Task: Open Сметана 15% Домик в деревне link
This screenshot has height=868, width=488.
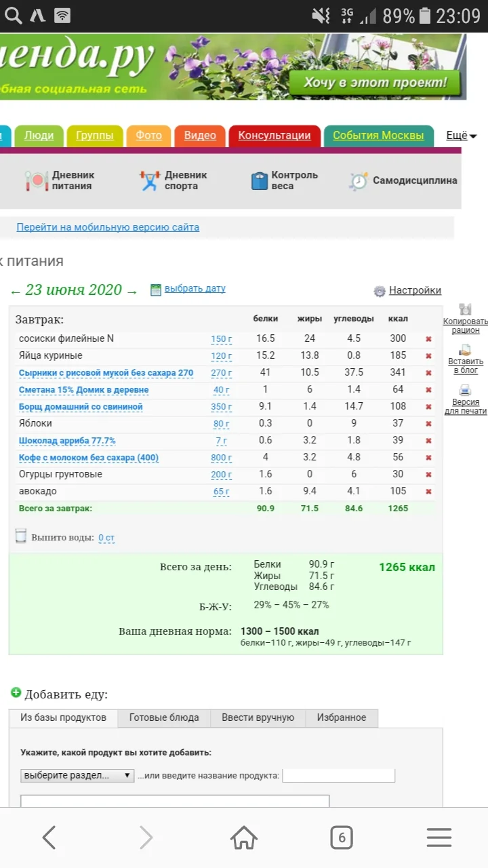Action: (83, 390)
